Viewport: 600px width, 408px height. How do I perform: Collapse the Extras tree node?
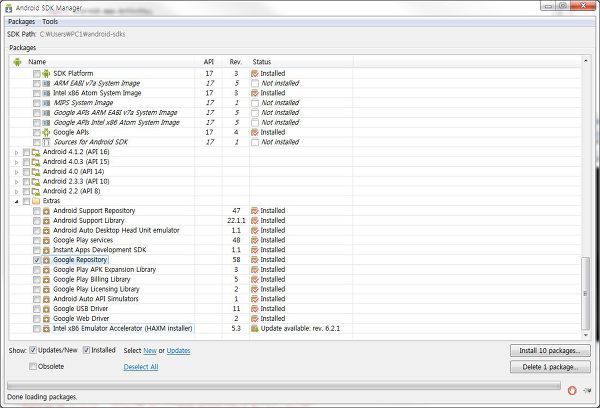[x=16, y=201]
